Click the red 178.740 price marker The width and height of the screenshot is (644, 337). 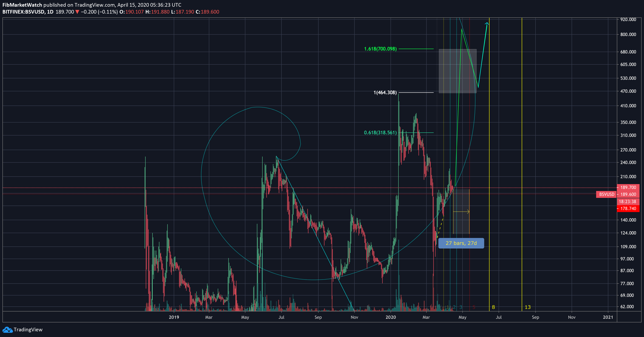(x=628, y=208)
